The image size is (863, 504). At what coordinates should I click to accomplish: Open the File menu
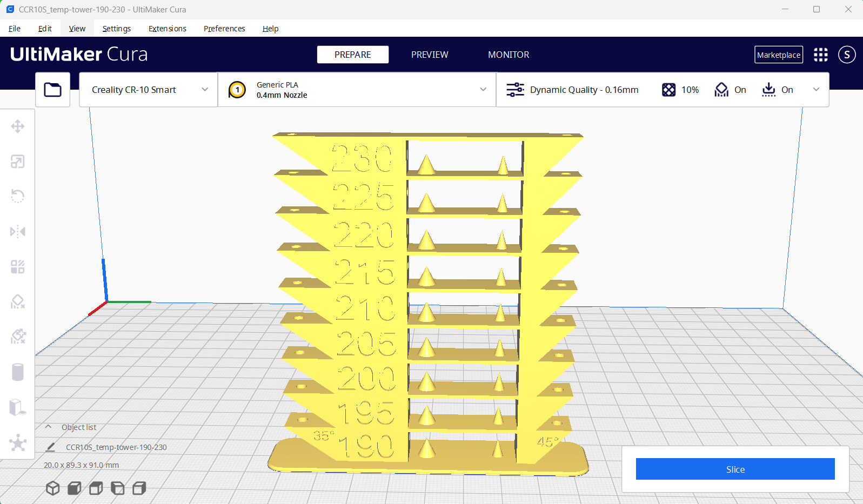(15, 29)
